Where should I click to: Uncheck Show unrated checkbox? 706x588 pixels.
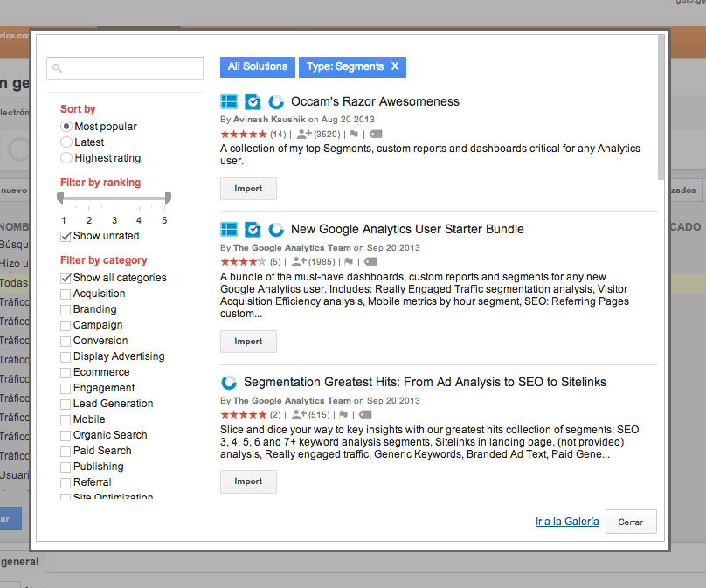(x=66, y=236)
